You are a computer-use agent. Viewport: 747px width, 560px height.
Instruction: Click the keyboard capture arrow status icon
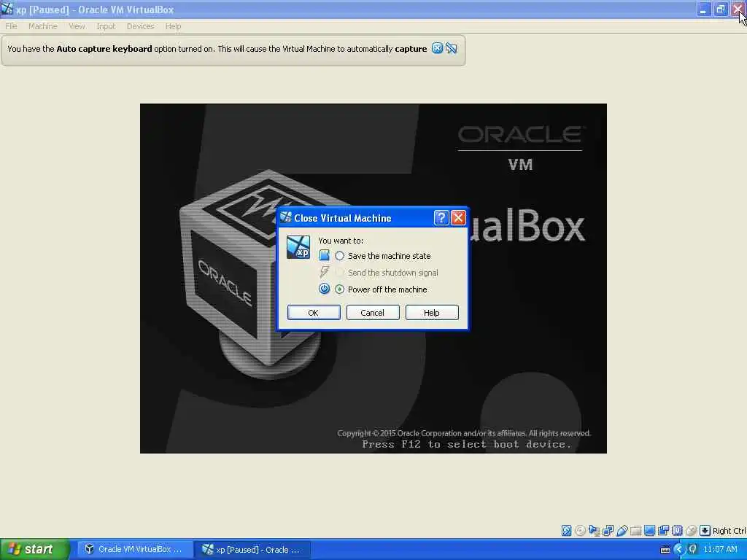tap(705, 531)
